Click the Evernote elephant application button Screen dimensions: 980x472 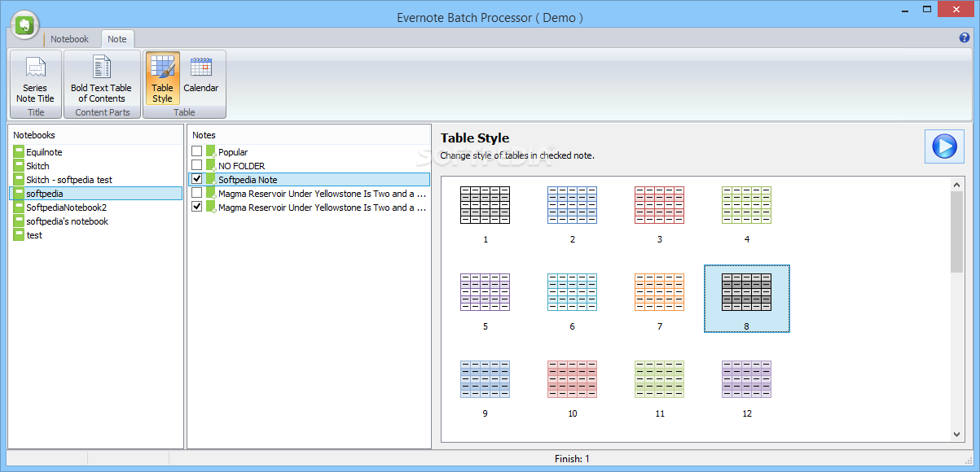coord(26,25)
